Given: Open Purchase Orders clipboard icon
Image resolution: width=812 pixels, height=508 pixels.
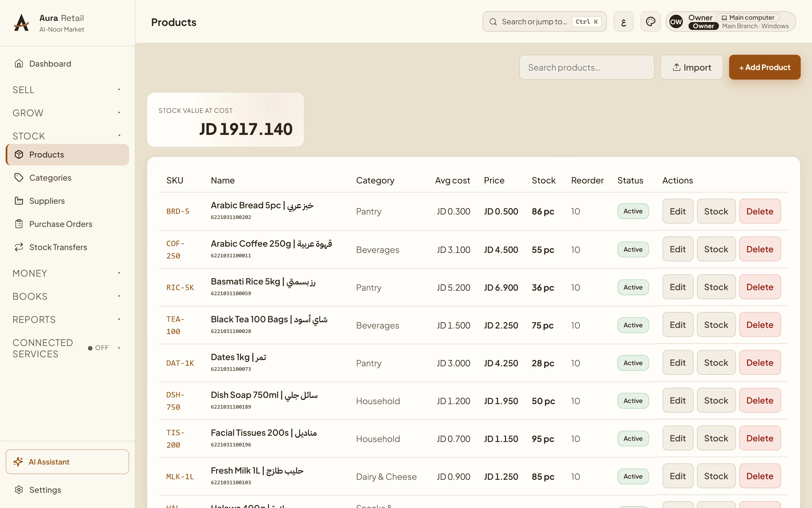Looking at the screenshot, I should click(19, 224).
